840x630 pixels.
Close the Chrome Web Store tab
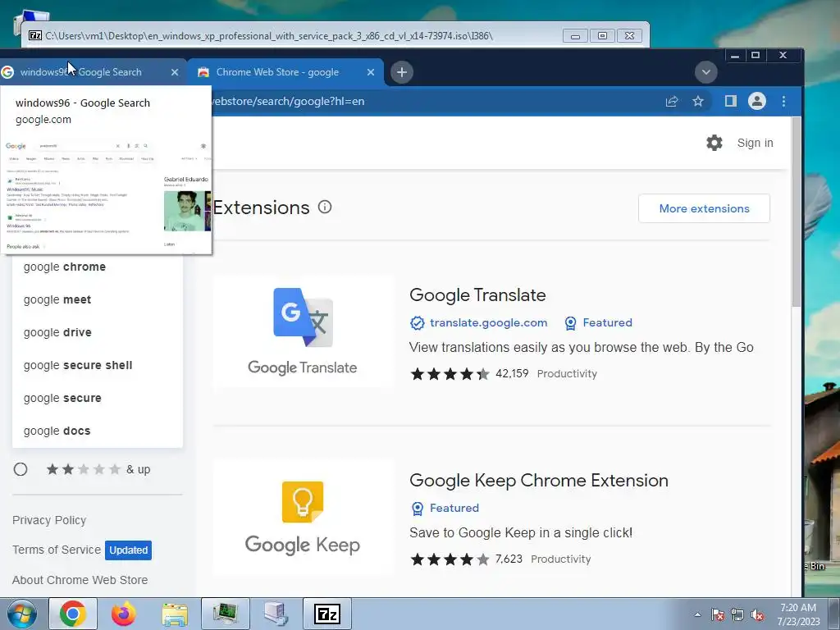coord(370,72)
